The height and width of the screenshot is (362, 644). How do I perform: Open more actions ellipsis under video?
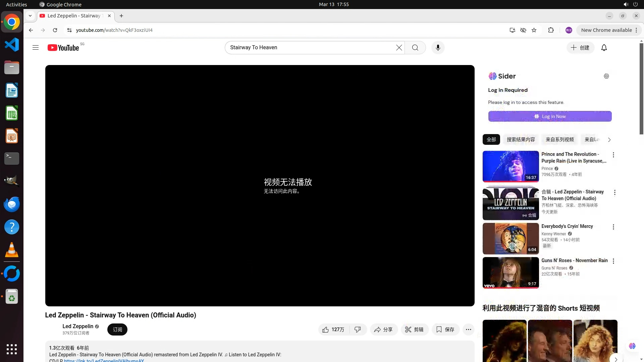[x=468, y=329]
